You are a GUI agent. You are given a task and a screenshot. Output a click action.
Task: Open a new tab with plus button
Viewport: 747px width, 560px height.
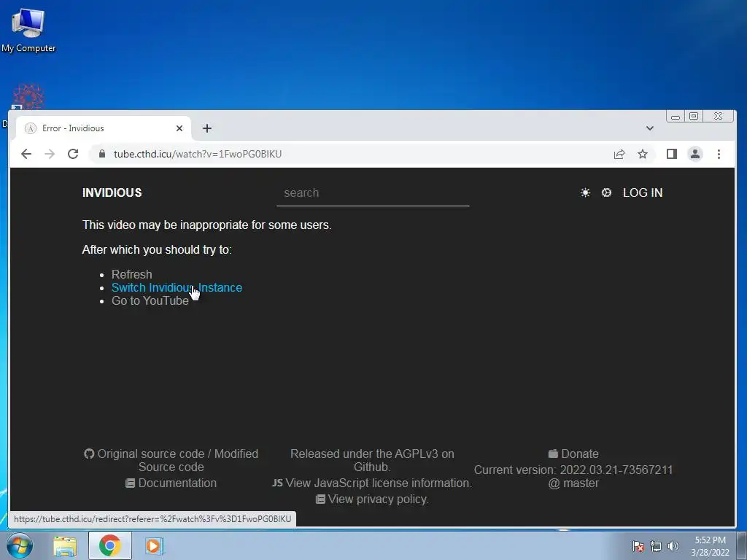[x=206, y=128]
